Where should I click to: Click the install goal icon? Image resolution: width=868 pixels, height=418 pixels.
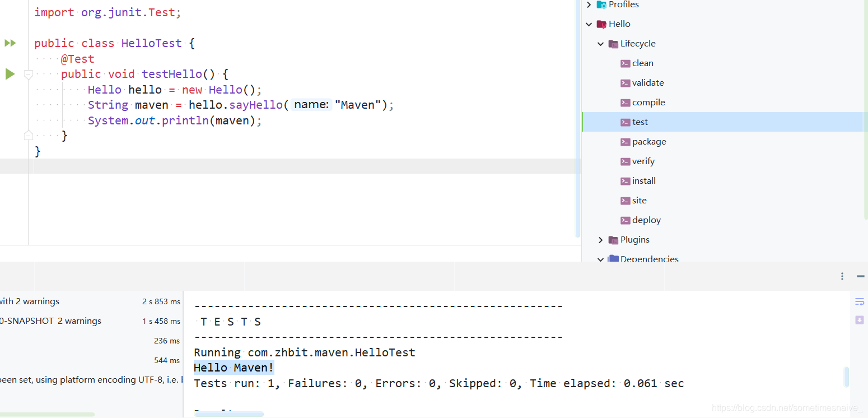(x=625, y=181)
